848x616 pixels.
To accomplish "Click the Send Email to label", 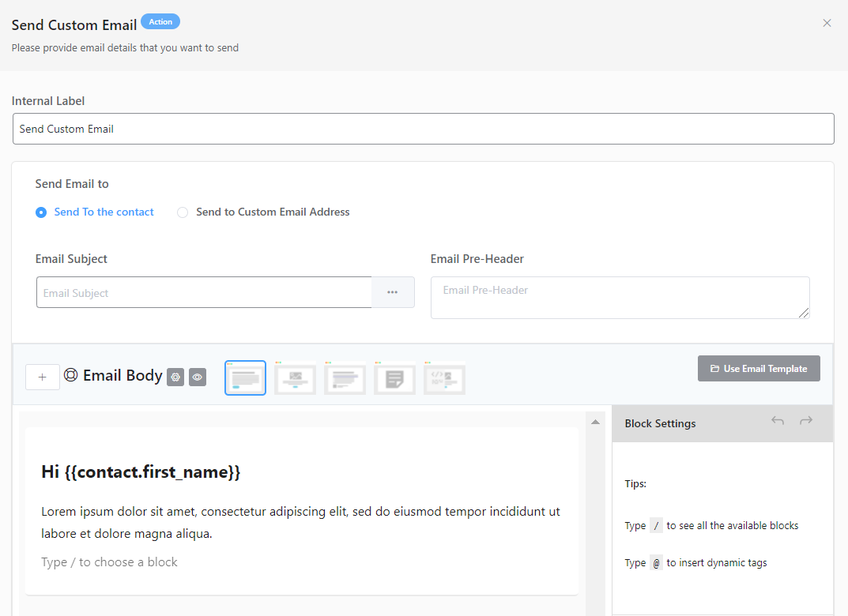I will 72,184.
